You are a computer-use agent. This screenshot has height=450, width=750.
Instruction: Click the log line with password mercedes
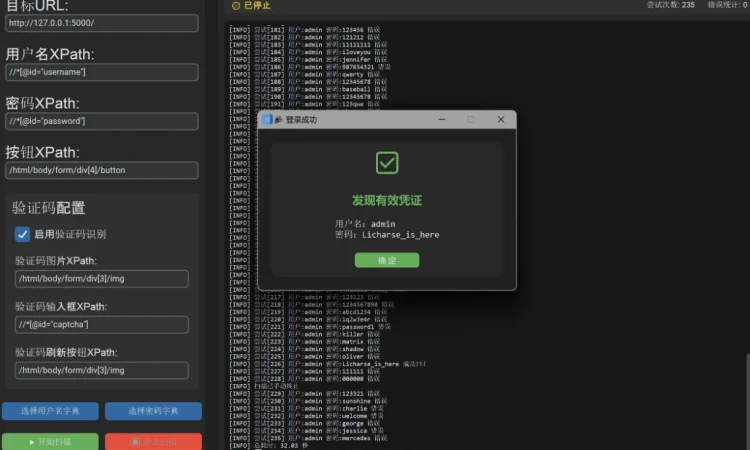[308, 439]
